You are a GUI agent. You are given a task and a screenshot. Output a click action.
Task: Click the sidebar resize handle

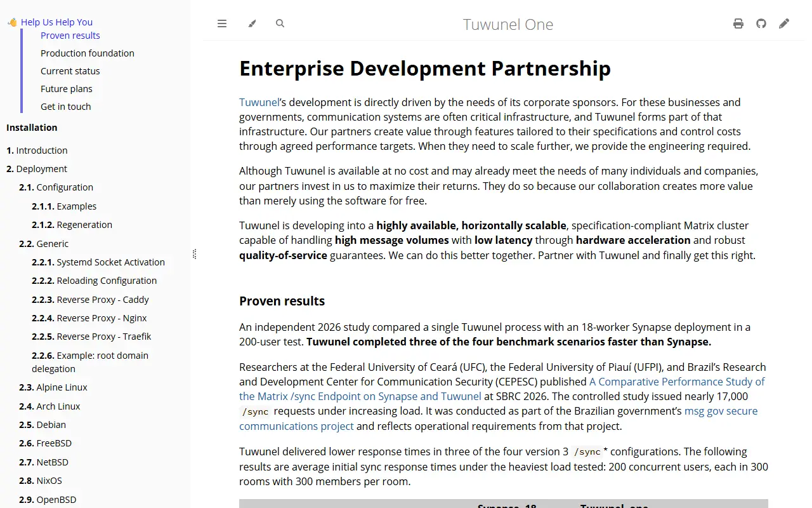[x=194, y=254]
